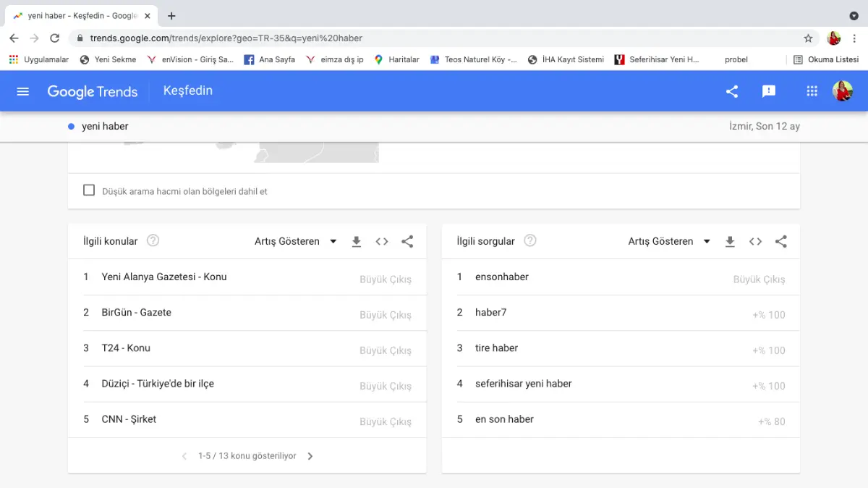Open the eimza dış ip bookmark
This screenshot has height=488, width=868.
[334, 59]
